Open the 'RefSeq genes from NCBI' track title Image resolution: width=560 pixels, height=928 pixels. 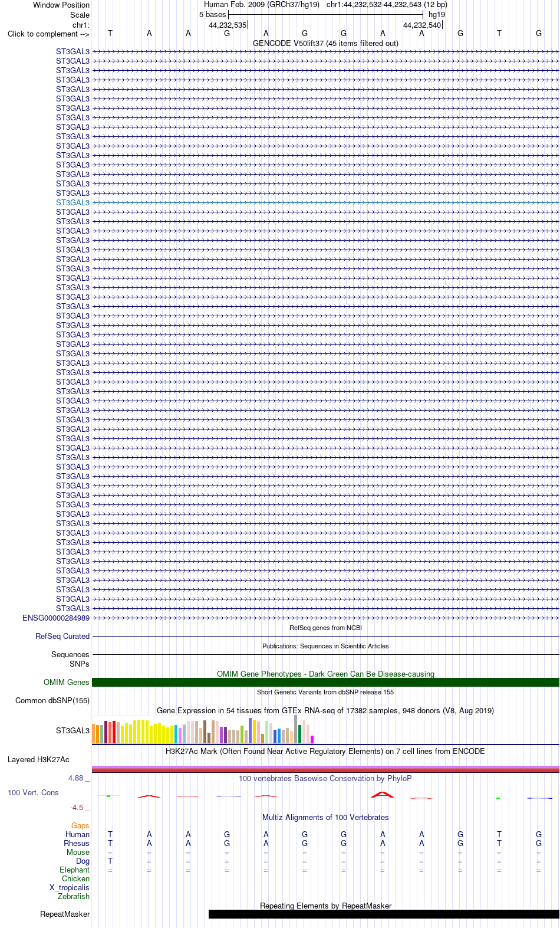(x=325, y=628)
